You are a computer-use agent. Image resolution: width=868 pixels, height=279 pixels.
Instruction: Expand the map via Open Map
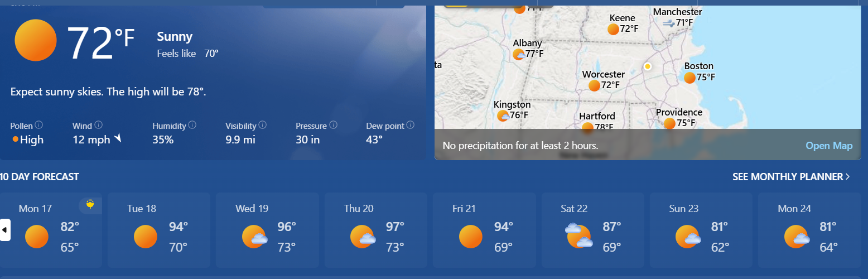[829, 146]
